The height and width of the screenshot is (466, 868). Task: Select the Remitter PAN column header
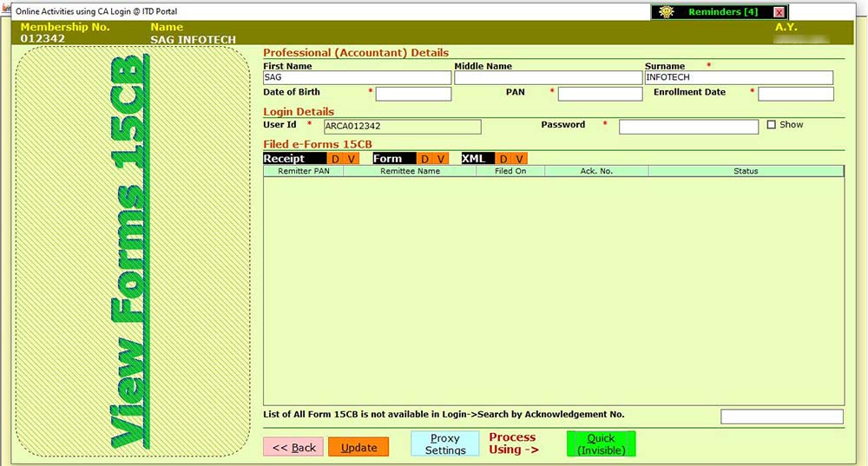(303, 171)
